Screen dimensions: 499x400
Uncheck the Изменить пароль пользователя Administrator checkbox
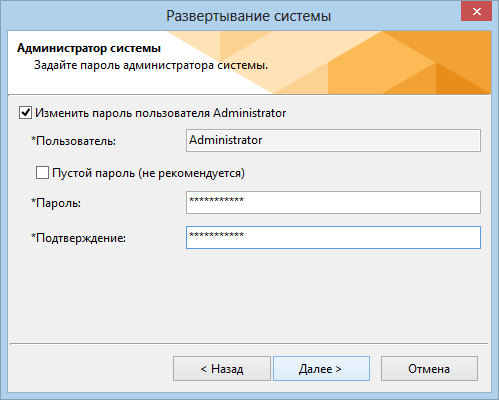coord(25,113)
